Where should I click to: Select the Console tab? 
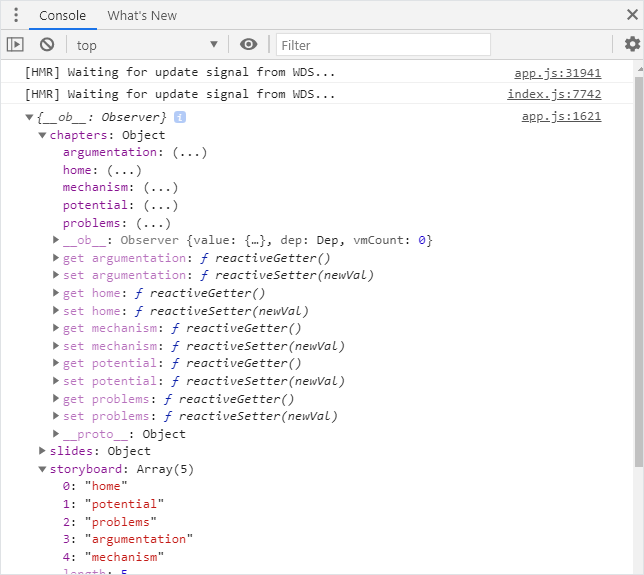tap(62, 16)
